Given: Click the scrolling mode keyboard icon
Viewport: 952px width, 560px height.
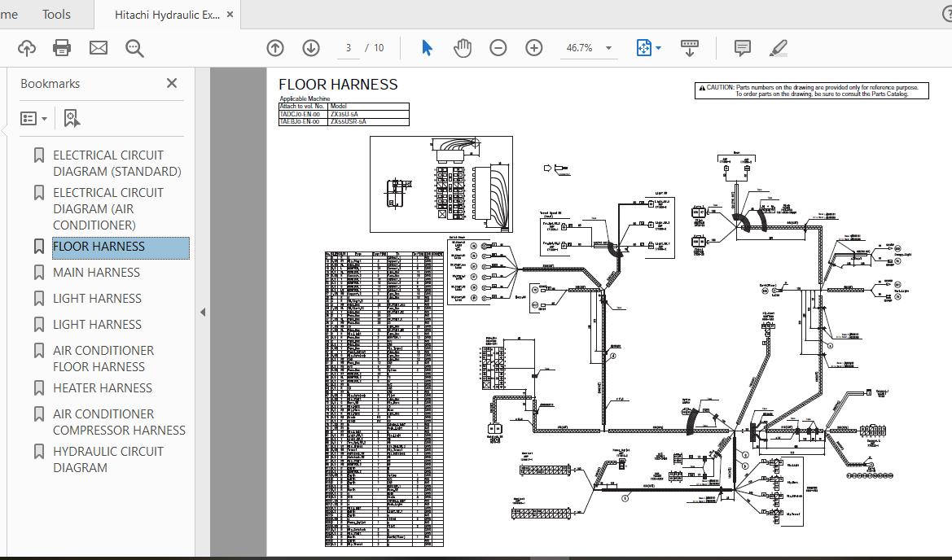Looking at the screenshot, I should pyautogui.click(x=689, y=48).
